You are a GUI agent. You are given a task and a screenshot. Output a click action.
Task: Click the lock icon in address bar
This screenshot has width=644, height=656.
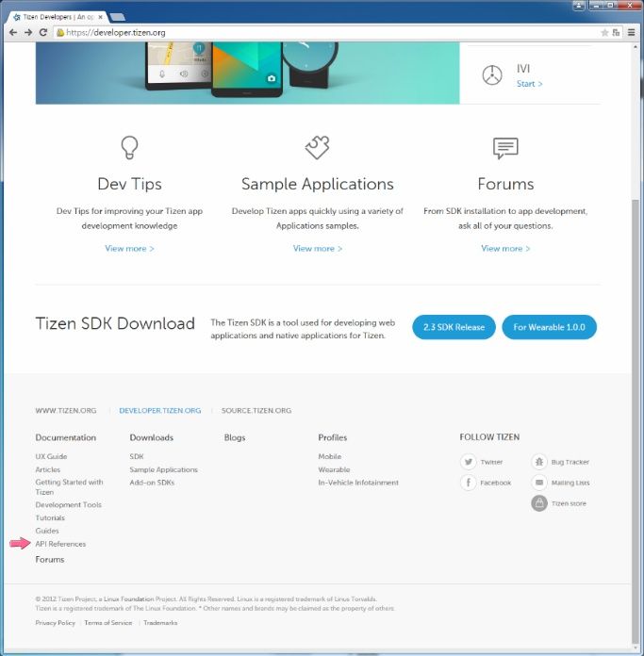pos(60,32)
